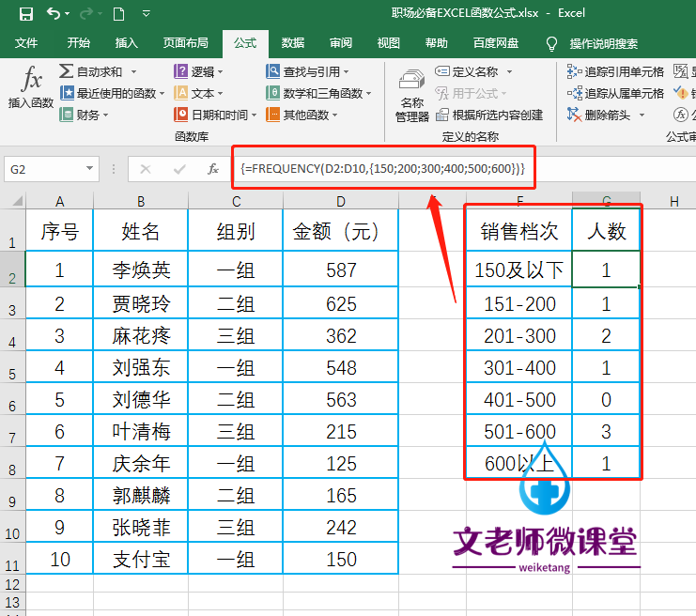Click the 插入函数 fx button
Viewport: 696px width, 616px height.
(x=31, y=86)
